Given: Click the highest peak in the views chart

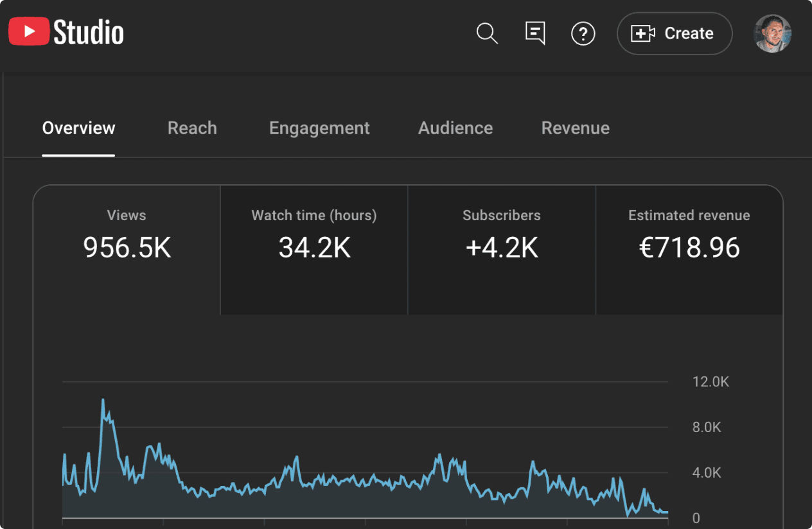Looking at the screenshot, I should 103,400.
